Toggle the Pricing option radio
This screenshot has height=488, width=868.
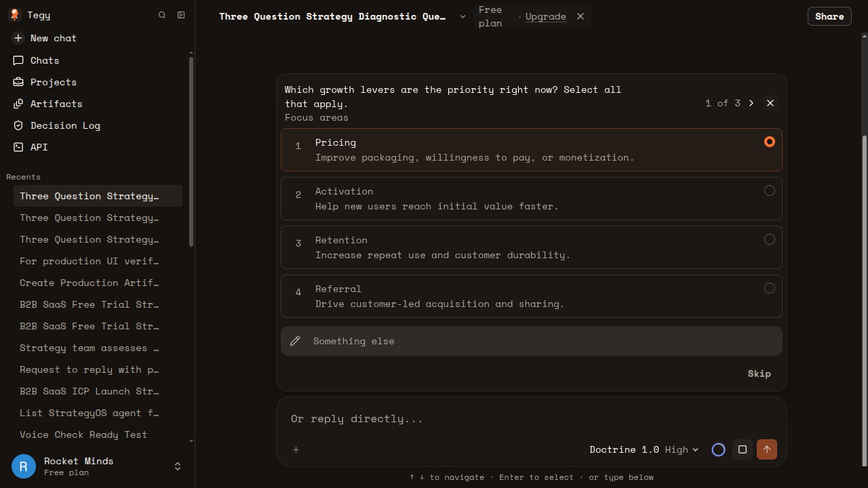pyautogui.click(x=770, y=142)
